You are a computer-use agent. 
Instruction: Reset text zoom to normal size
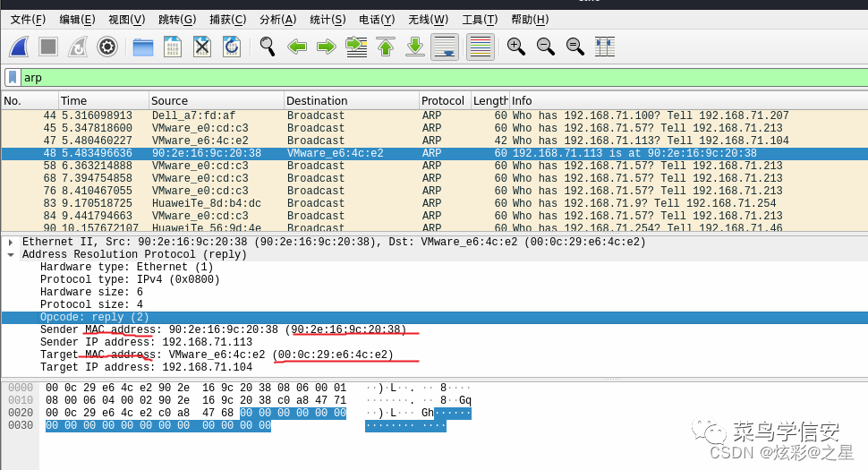575,47
